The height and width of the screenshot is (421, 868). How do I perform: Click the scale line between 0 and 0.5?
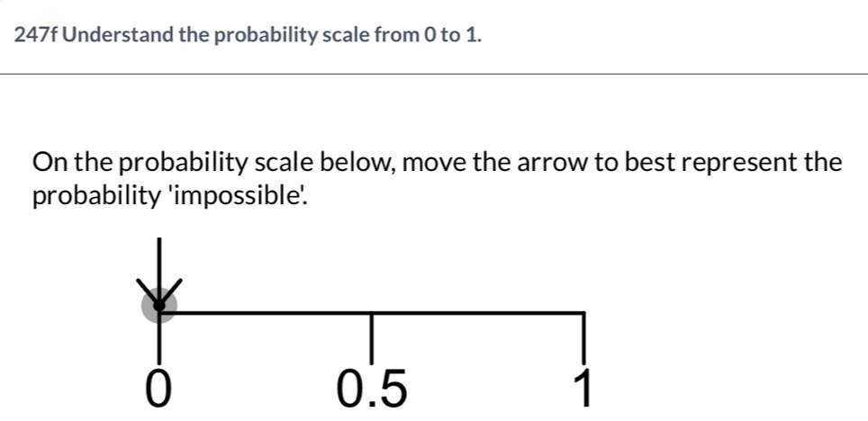266,312
